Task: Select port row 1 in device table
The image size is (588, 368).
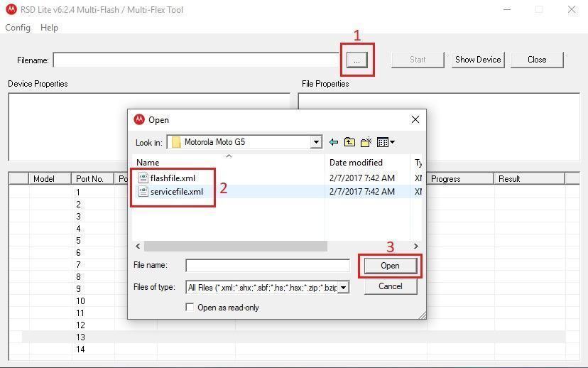Action: tap(78, 193)
